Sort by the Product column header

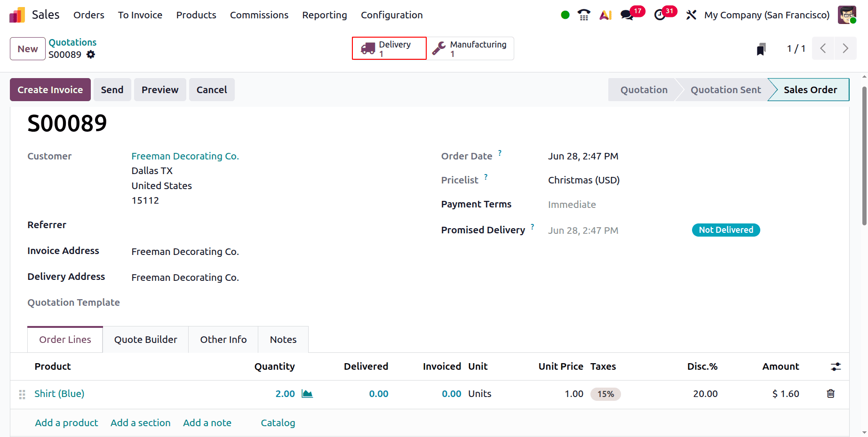pyautogui.click(x=53, y=366)
